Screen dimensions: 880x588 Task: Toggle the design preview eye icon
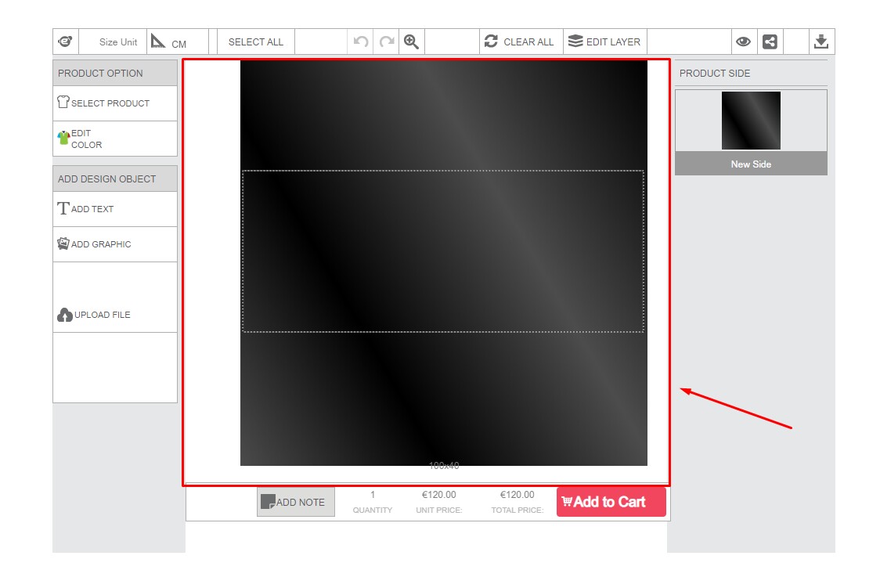[x=743, y=41]
